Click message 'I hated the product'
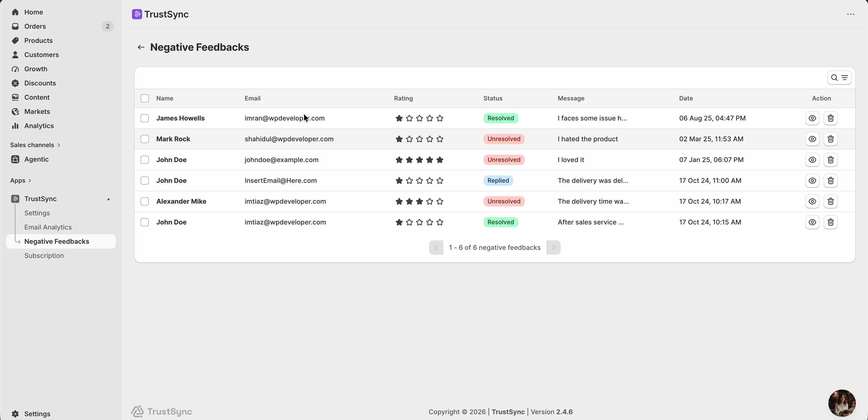 pos(587,139)
